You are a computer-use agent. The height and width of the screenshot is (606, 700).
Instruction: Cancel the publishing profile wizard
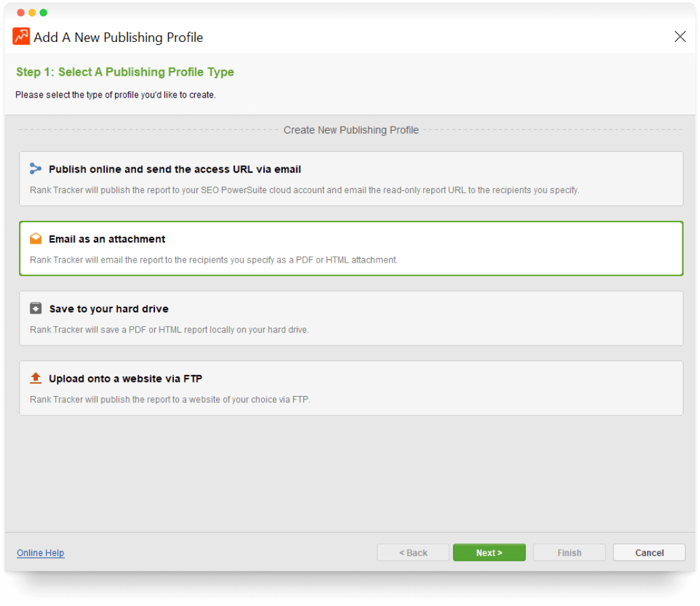pyautogui.click(x=649, y=553)
